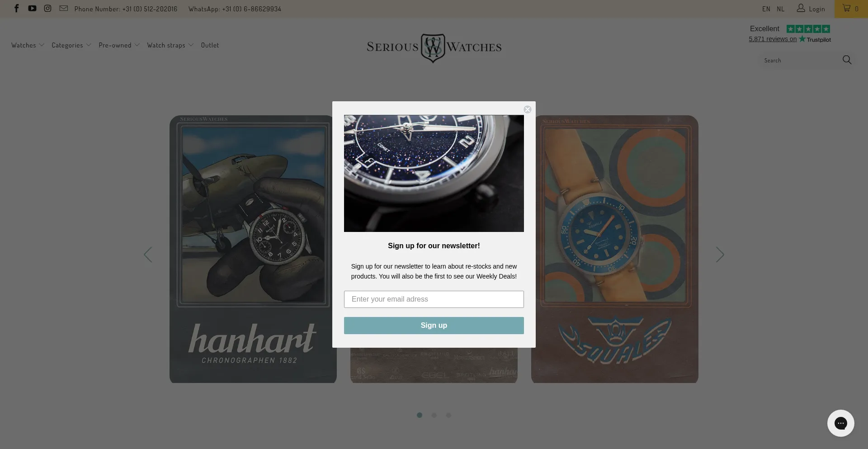
Task: Open the chat support bubble
Action: pos(840,423)
